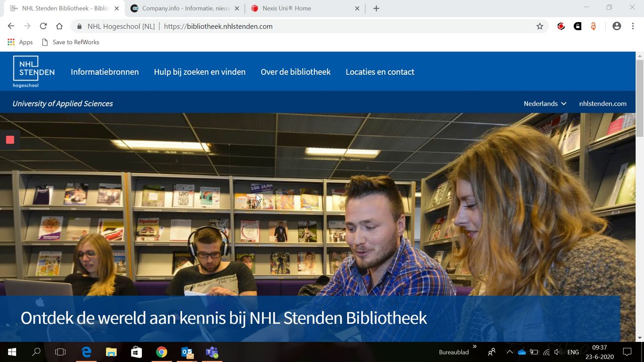Click the University of Applied Sciences text
This screenshot has height=362, width=644.
coord(62,104)
